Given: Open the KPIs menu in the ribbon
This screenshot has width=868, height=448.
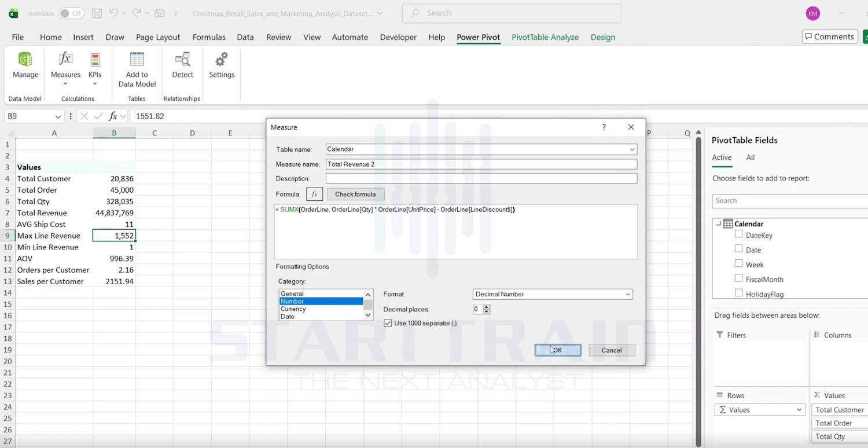Looking at the screenshot, I should click(x=95, y=69).
